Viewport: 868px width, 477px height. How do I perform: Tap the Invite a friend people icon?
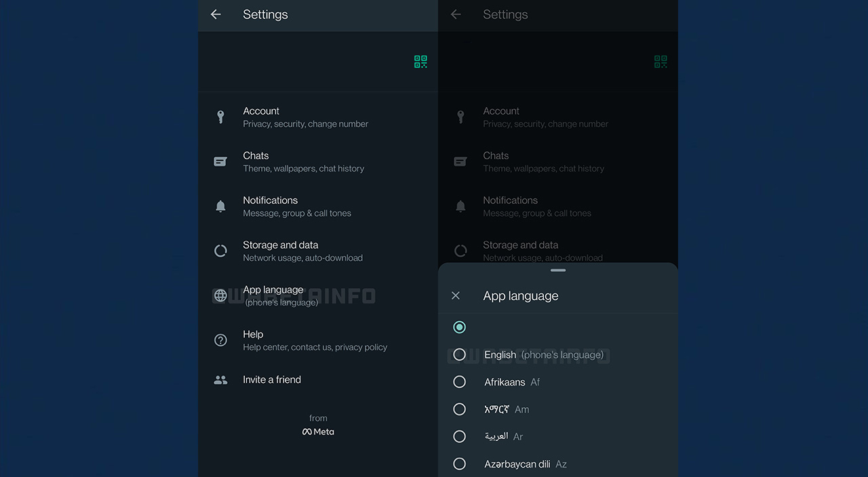point(220,380)
